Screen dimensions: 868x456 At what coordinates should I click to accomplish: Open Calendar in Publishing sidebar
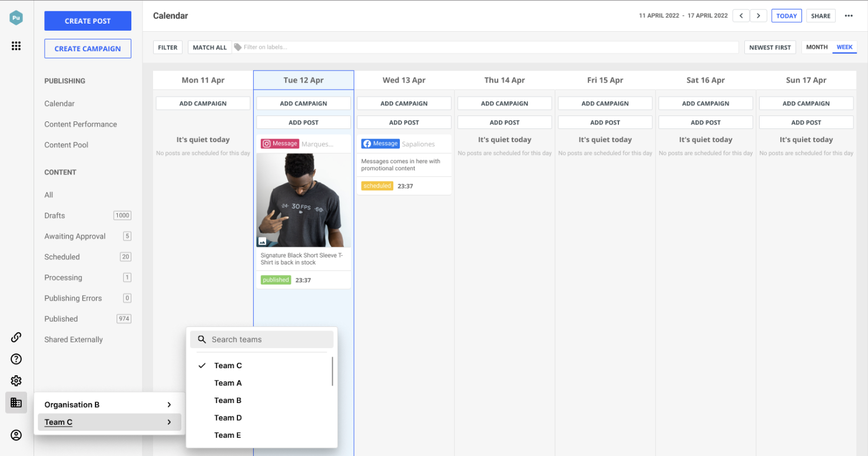click(59, 104)
